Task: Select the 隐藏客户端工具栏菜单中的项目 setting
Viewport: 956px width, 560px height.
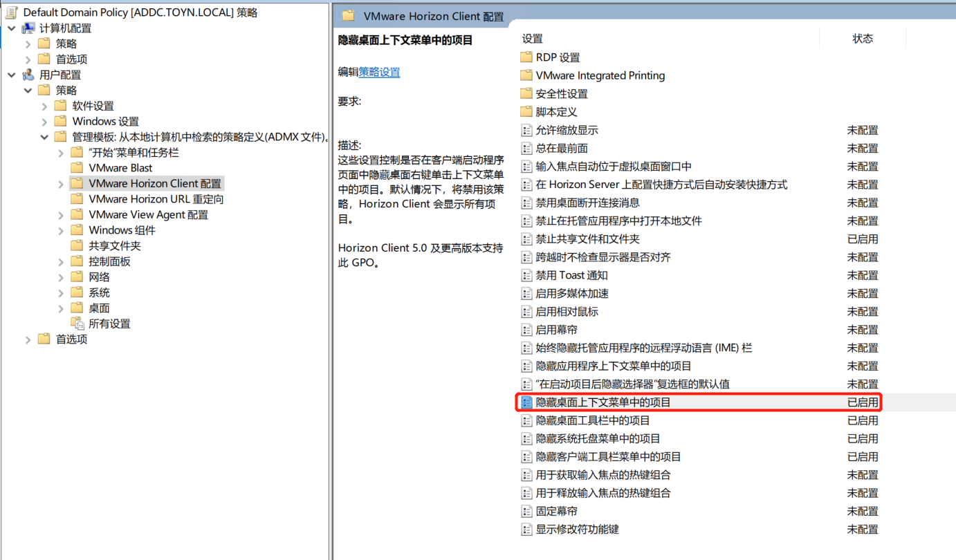Action: [x=608, y=456]
